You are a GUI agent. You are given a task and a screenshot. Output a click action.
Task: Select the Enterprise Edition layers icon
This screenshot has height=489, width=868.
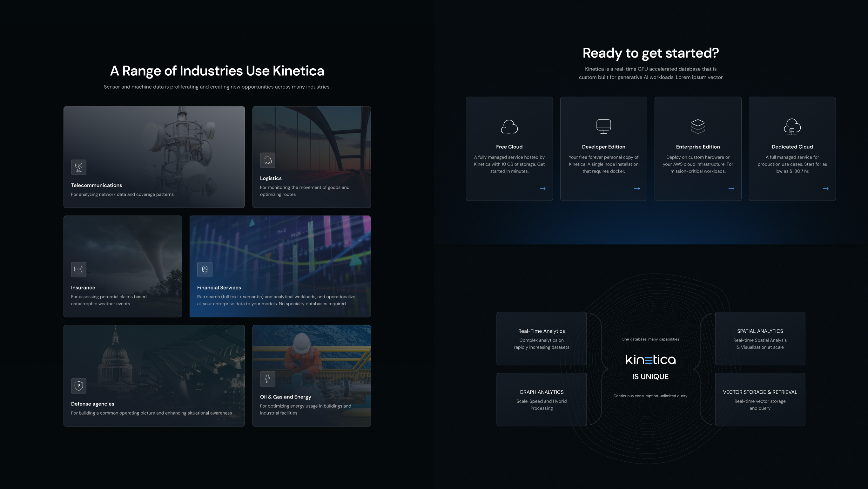pyautogui.click(x=697, y=127)
